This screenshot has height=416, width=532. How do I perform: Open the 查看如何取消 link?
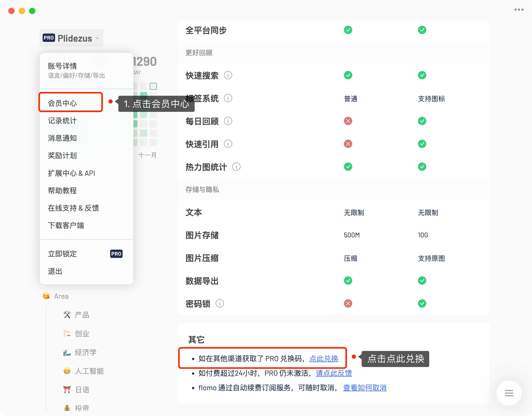pos(365,388)
